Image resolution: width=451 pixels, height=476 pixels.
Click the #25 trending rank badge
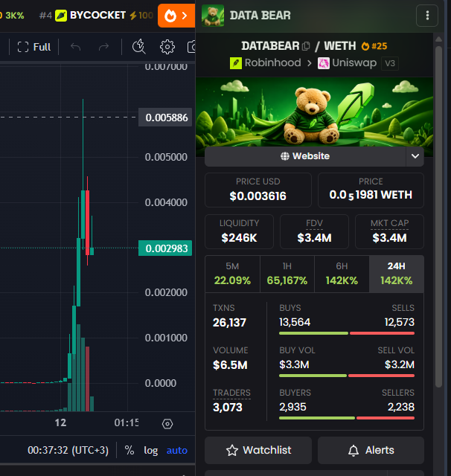coord(374,46)
